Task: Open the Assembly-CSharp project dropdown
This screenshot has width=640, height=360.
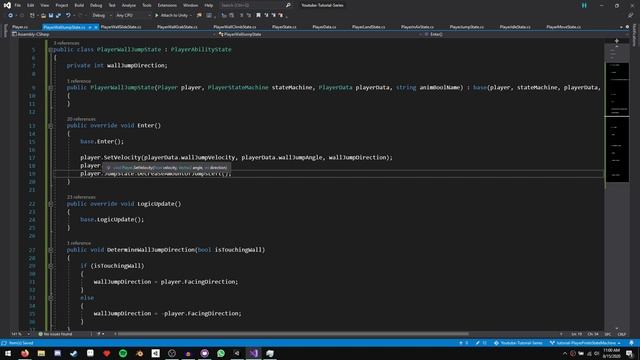Action: 113,34
